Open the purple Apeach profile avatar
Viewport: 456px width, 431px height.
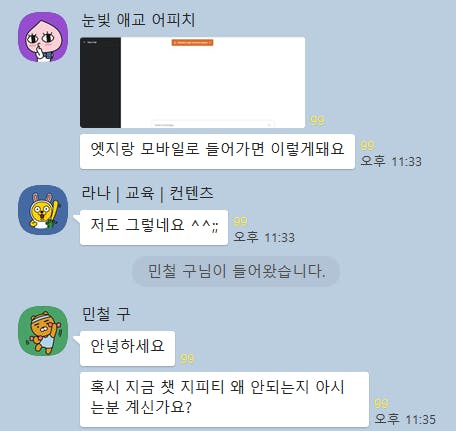pyautogui.click(x=43, y=37)
